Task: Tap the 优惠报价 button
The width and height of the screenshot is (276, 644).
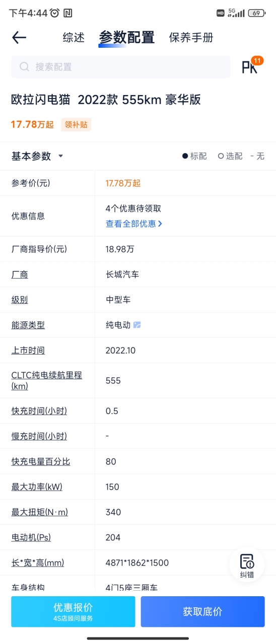Action: (x=73, y=611)
